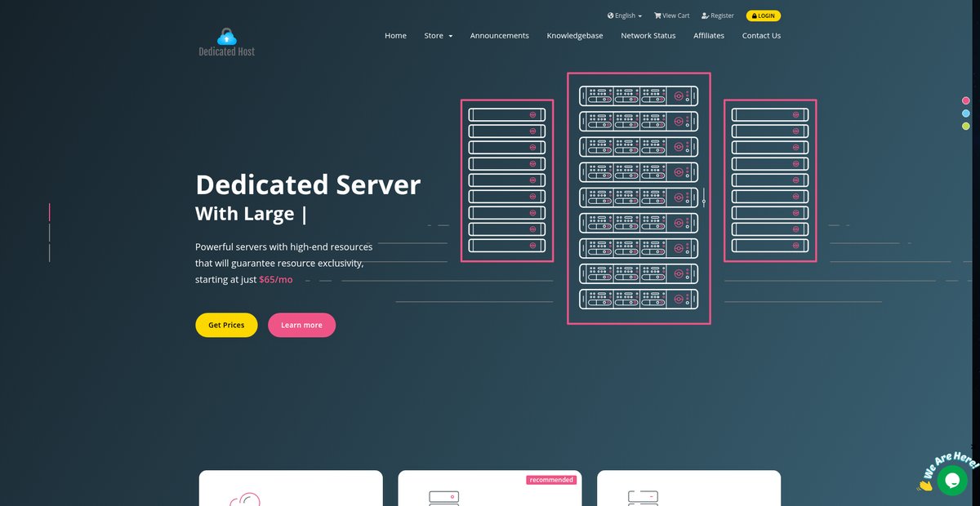Click the shopping cart icon
The width and height of the screenshot is (980, 506).
[657, 16]
